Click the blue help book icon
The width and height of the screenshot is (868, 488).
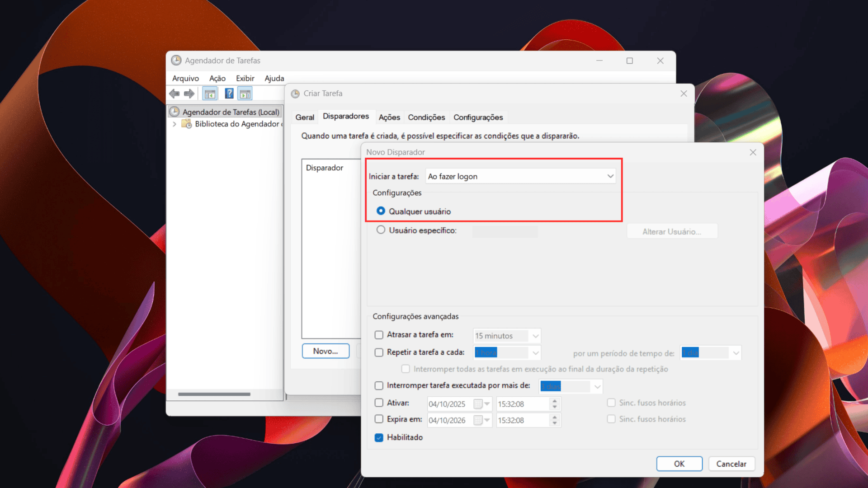229,94
